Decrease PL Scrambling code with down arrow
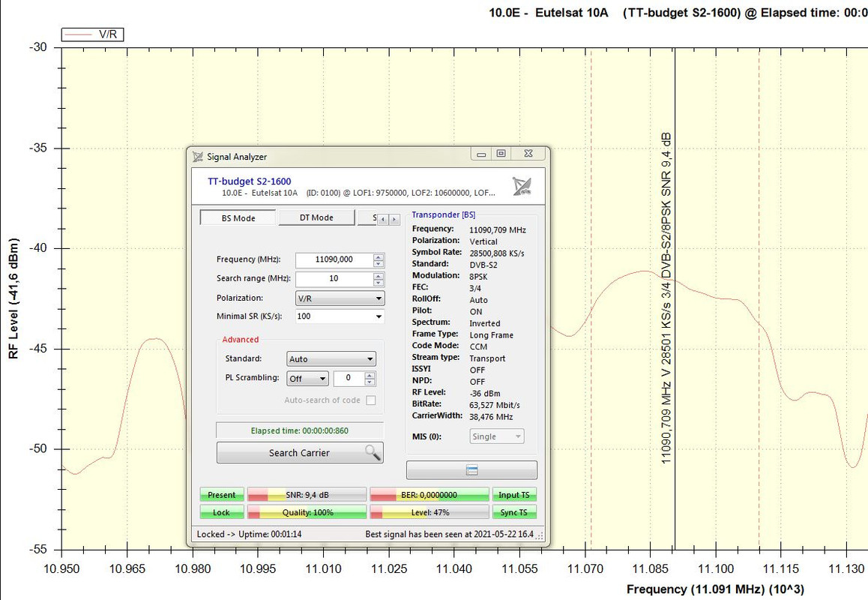This screenshot has width=868, height=600. tap(370, 382)
